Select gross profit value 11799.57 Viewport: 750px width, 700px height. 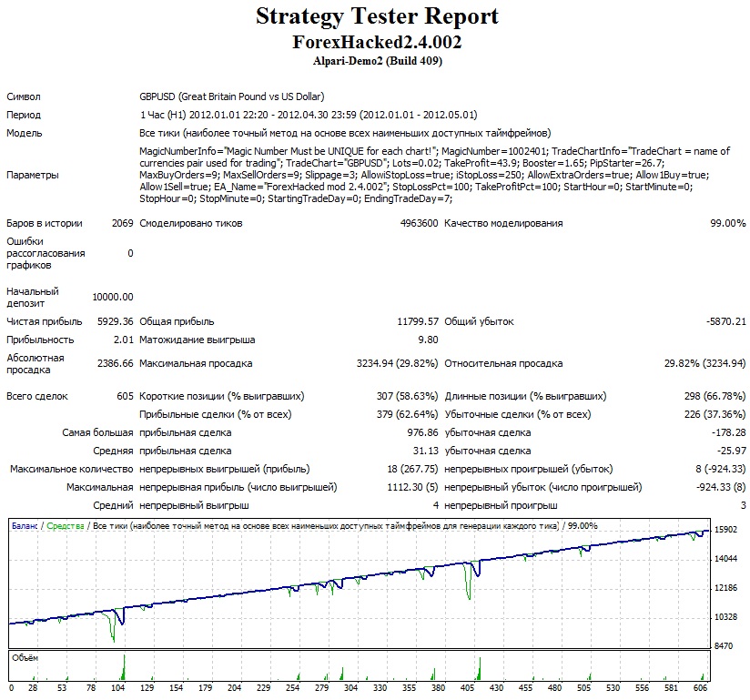[418, 322]
